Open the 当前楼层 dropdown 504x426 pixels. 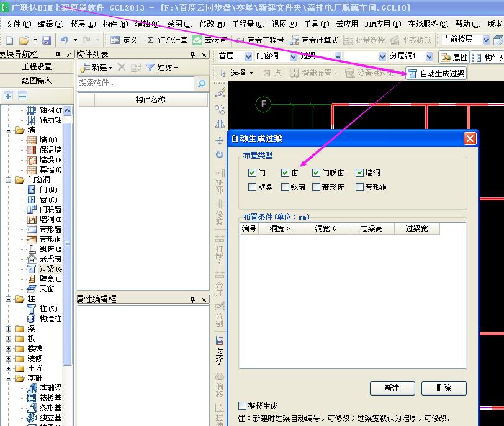[487, 40]
